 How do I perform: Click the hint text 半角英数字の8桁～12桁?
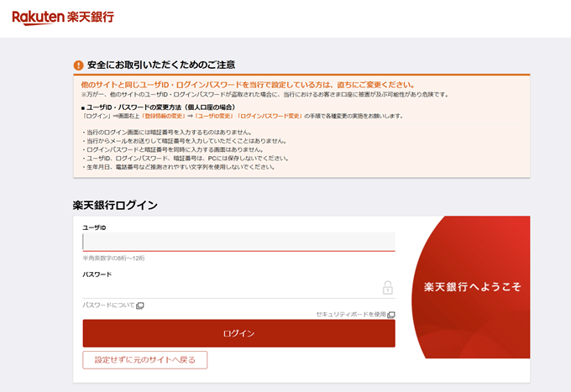pos(113,258)
